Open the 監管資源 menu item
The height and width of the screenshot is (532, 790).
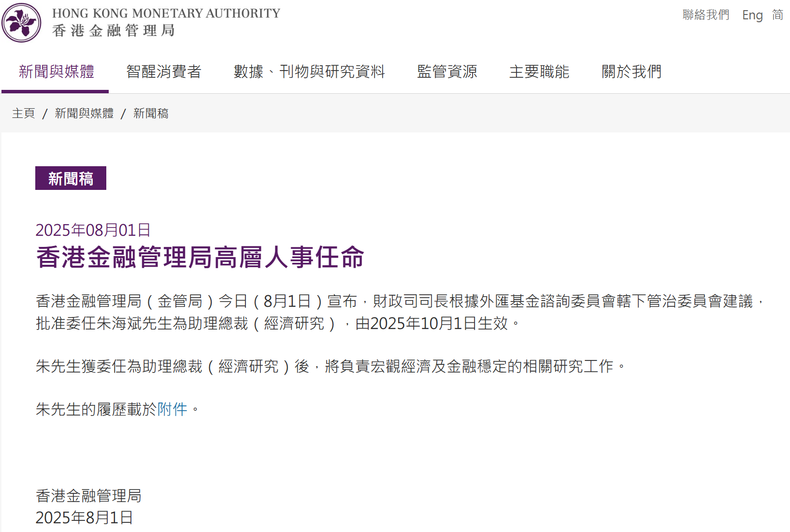coord(447,72)
